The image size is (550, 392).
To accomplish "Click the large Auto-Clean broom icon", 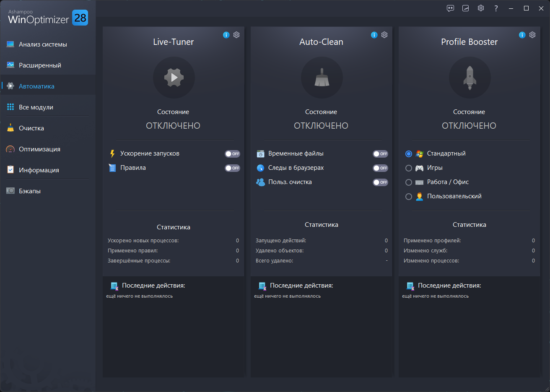I will 322,78.
